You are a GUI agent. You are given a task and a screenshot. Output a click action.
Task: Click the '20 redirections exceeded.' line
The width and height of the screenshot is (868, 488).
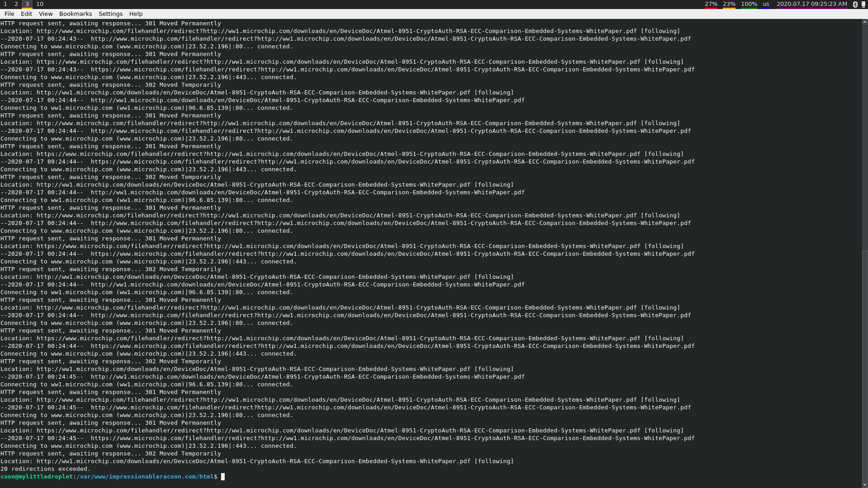45,469
